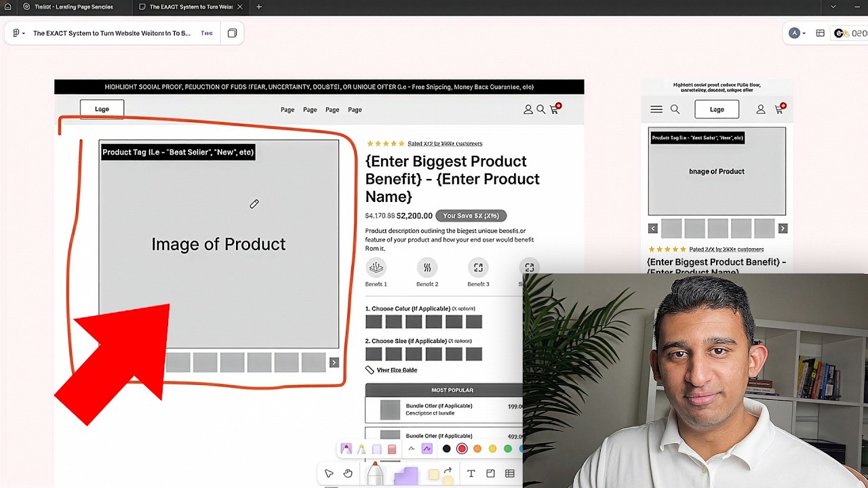Select the curved connector arrow tool
Image resolution: width=868 pixels, height=488 pixels.
(x=448, y=472)
